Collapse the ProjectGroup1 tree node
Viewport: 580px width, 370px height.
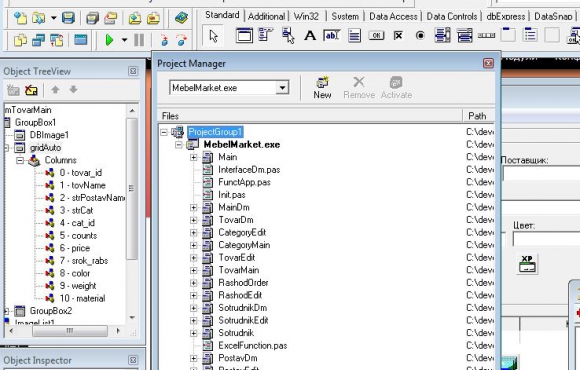164,132
